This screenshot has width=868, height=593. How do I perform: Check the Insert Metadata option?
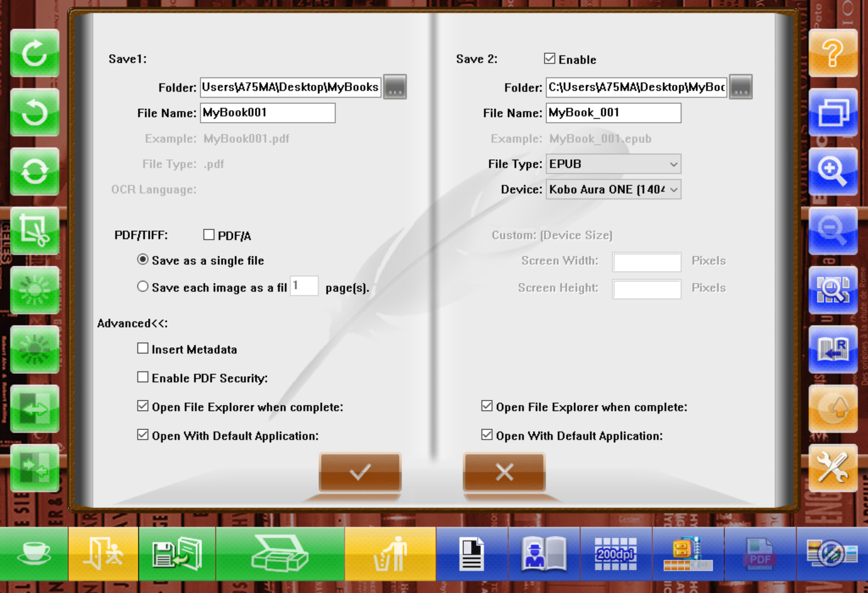(142, 348)
